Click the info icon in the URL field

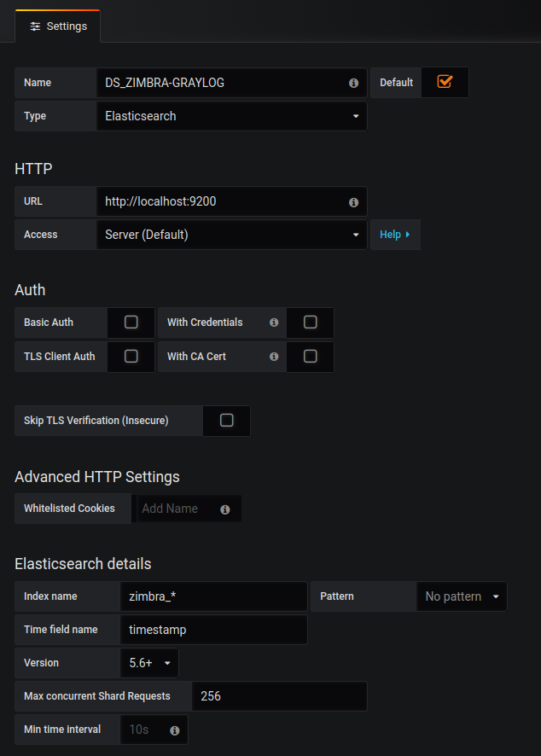coord(353,202)
